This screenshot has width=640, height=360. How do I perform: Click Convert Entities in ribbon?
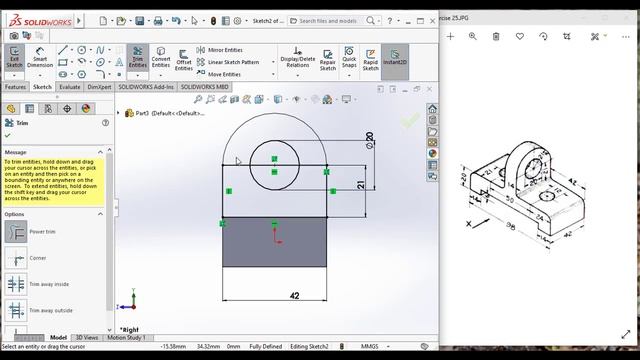(161, 57)
